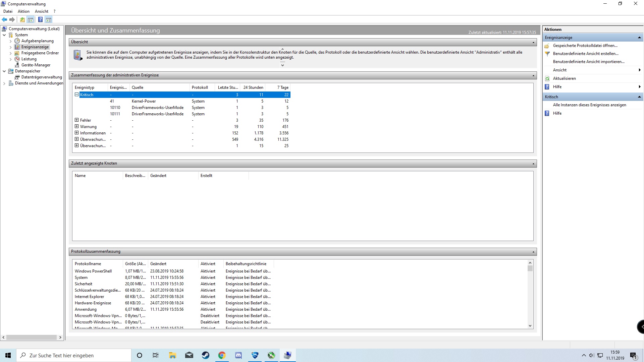Click 'Benutzerdefinierte Ansicht erstellen...' action

tap(585, 54)
